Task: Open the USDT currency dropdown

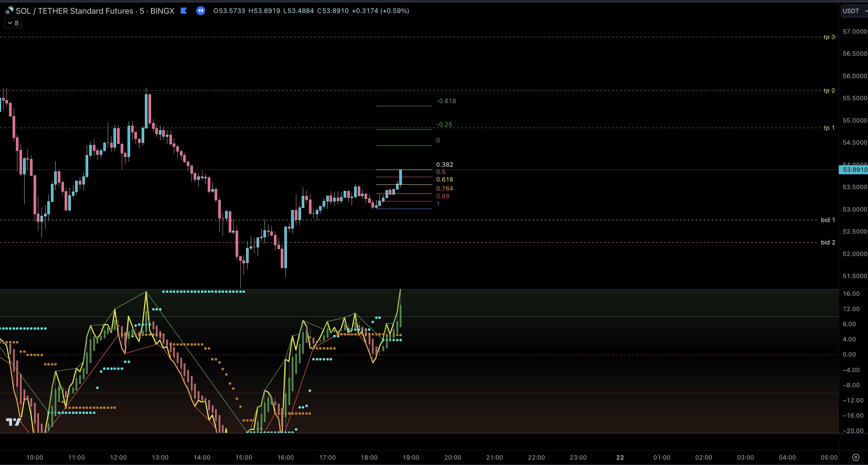Action: (854, 11)
